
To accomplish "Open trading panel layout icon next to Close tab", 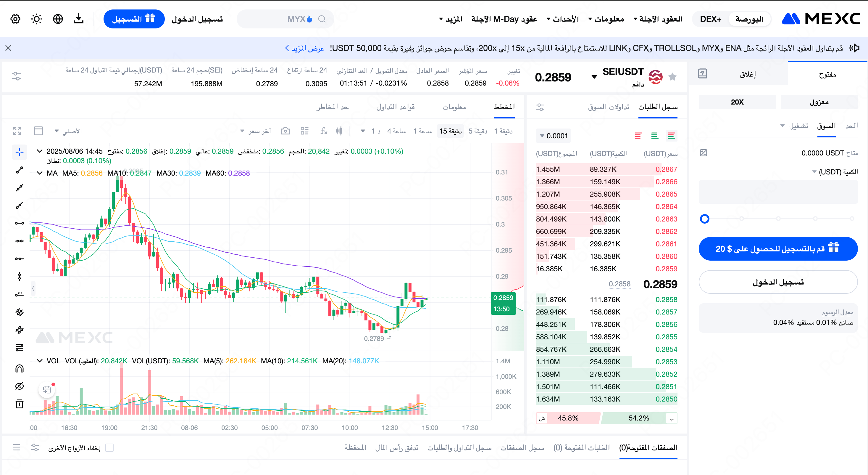I will 702,73.
